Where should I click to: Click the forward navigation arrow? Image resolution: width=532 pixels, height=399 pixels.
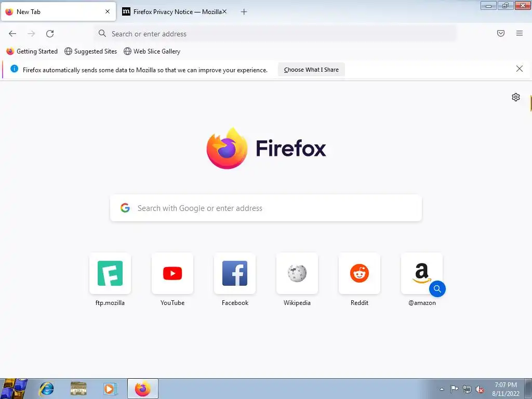(x=31, y=34)
